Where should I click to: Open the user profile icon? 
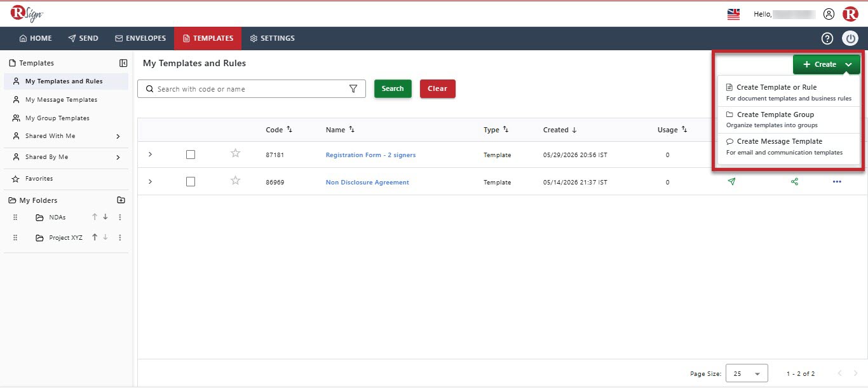[x=829, y=14]
